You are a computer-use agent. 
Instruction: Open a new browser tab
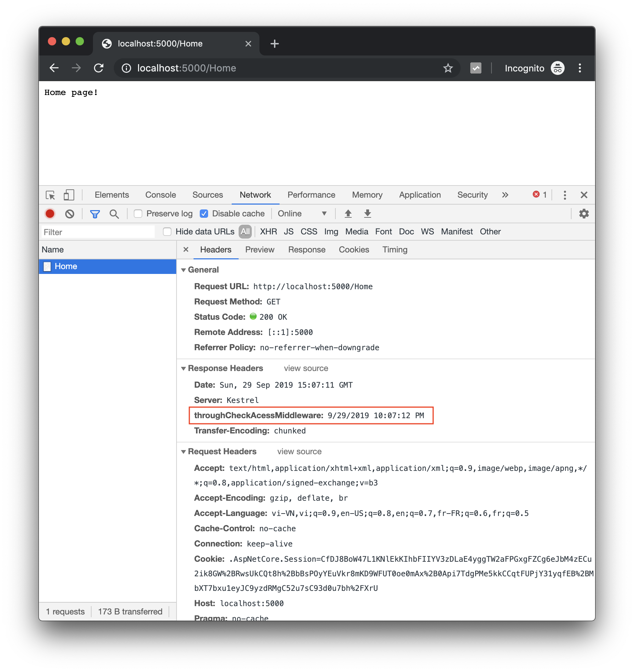pos(274,44)
